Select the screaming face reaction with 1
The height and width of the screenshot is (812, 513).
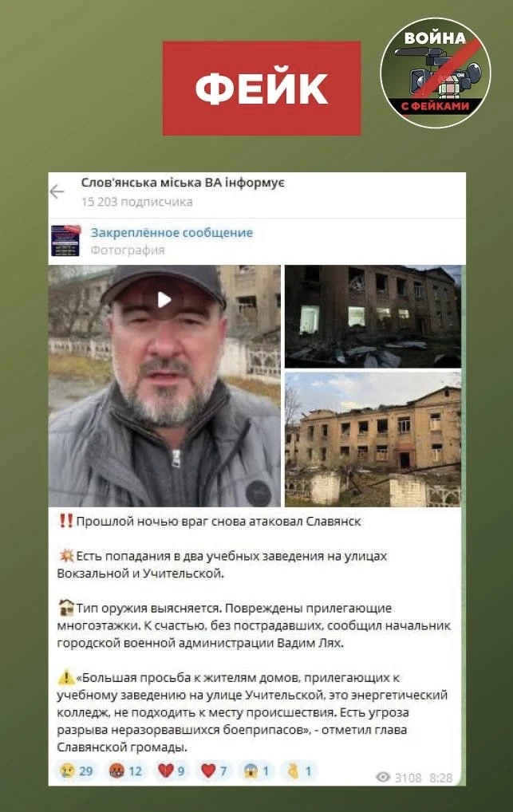tap(256, 771)
